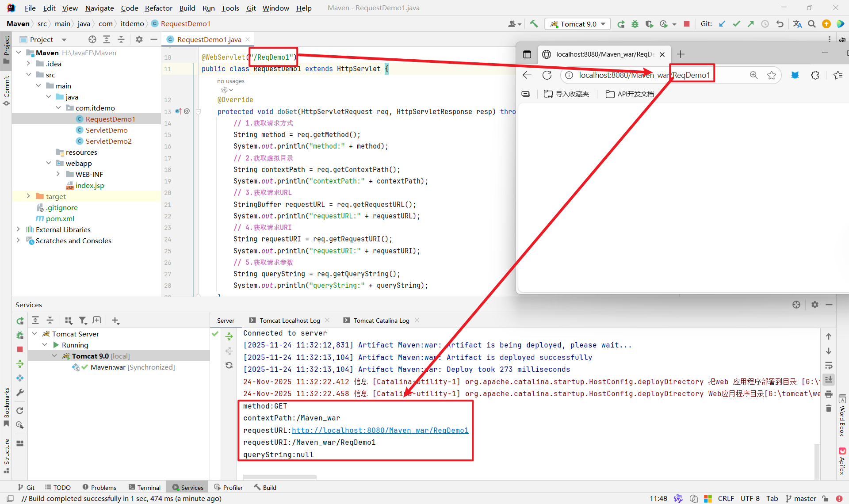Toggle scroll to end of console
Image resolution: width=849 pixels, height=504 pixels.
tap(829, 379)
